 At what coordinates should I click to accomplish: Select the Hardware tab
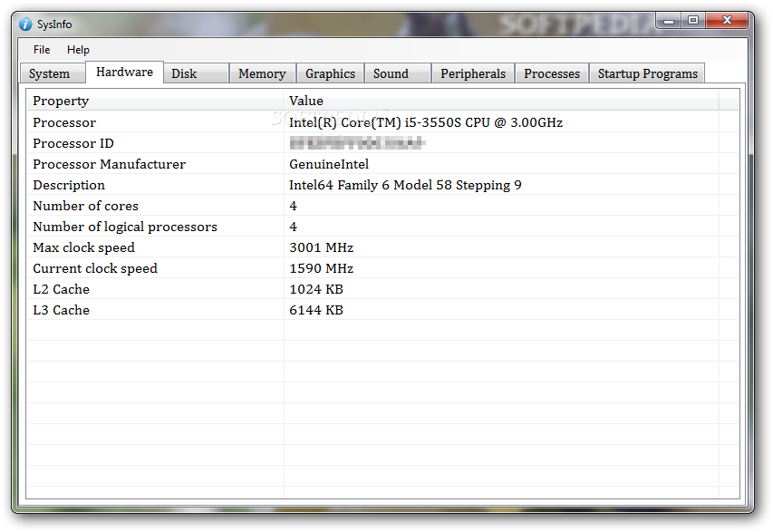[x=124, y=72]
